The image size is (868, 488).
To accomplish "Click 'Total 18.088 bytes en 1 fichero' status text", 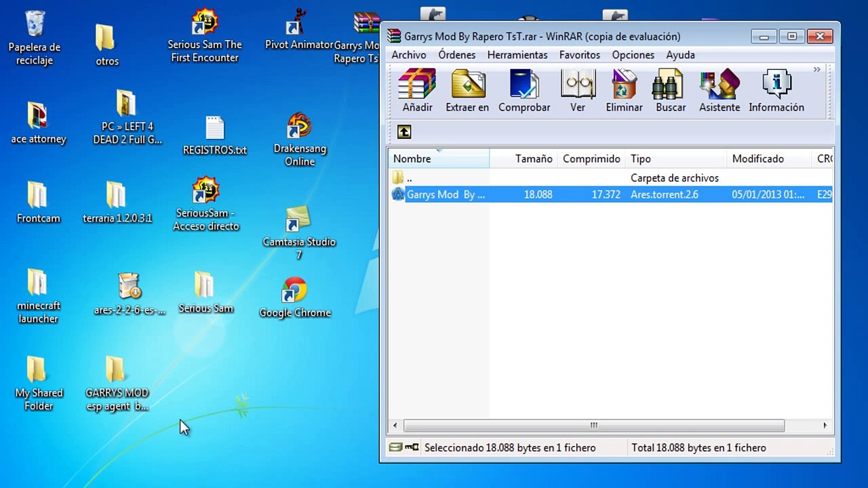I will [698, 448].
